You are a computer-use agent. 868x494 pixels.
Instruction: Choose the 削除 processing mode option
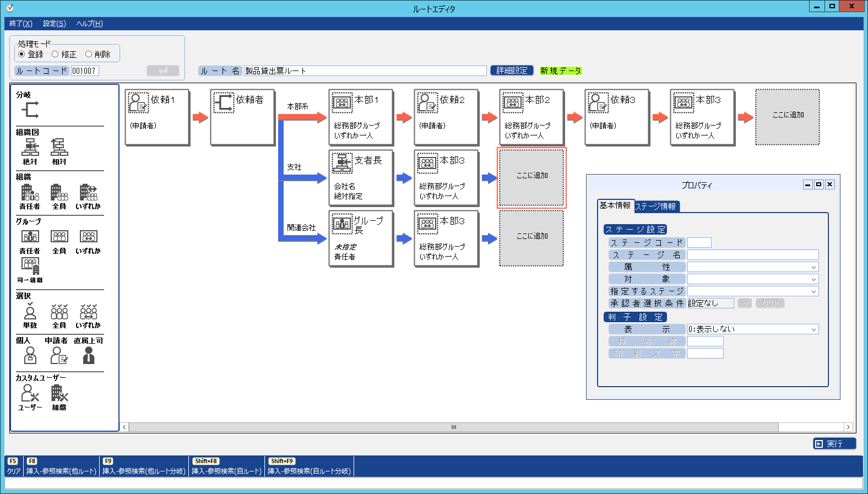point(89,54)
